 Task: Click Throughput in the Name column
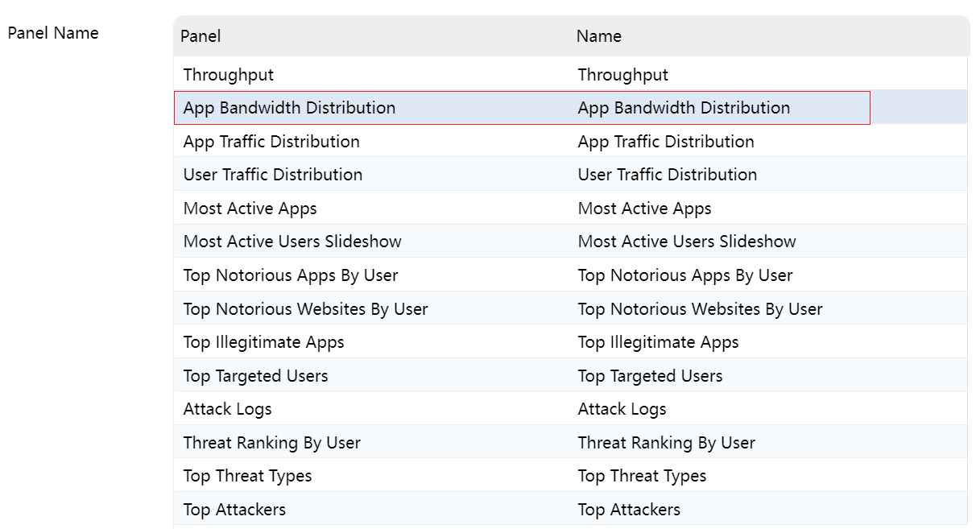pos(622,75)
